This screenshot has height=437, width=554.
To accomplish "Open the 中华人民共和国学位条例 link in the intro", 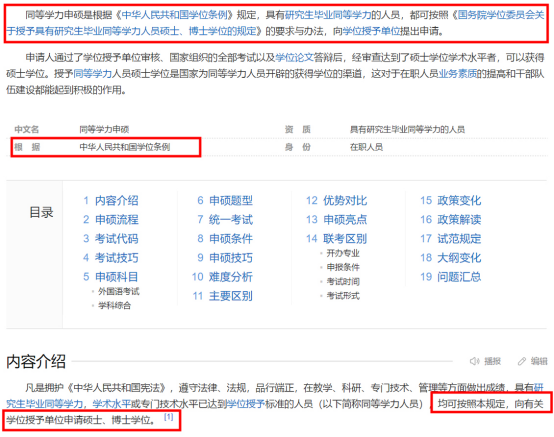I will [x=174, y=15].
